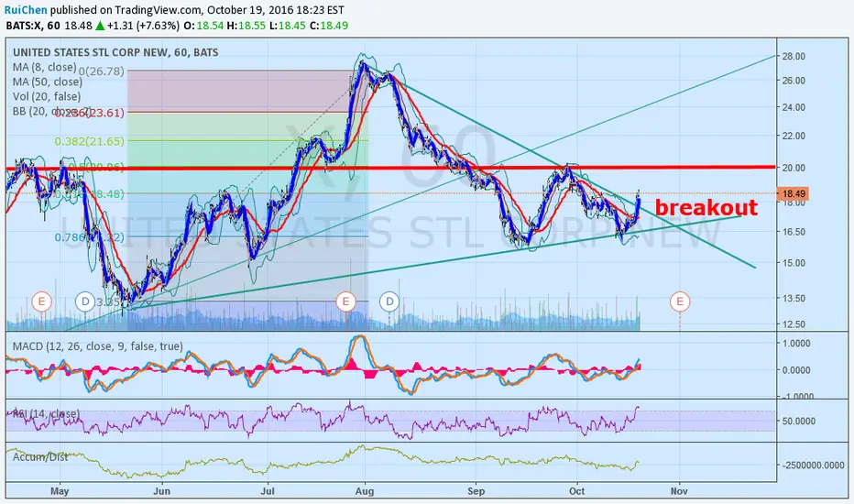Select the Vol (20, false) indicator label
The width and height of the screenshot is (854, 504).
tap(47, 96)
